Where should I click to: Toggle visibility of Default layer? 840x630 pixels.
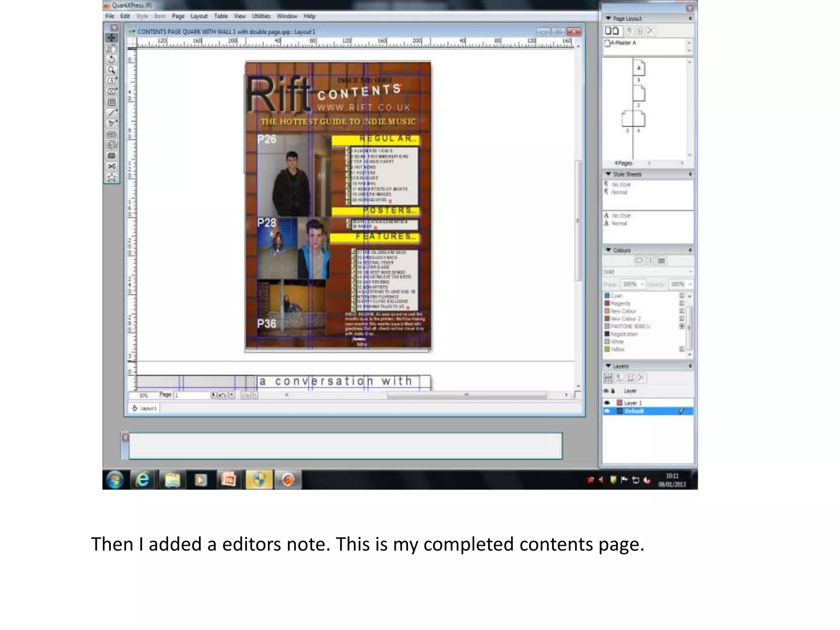point(607,411)
